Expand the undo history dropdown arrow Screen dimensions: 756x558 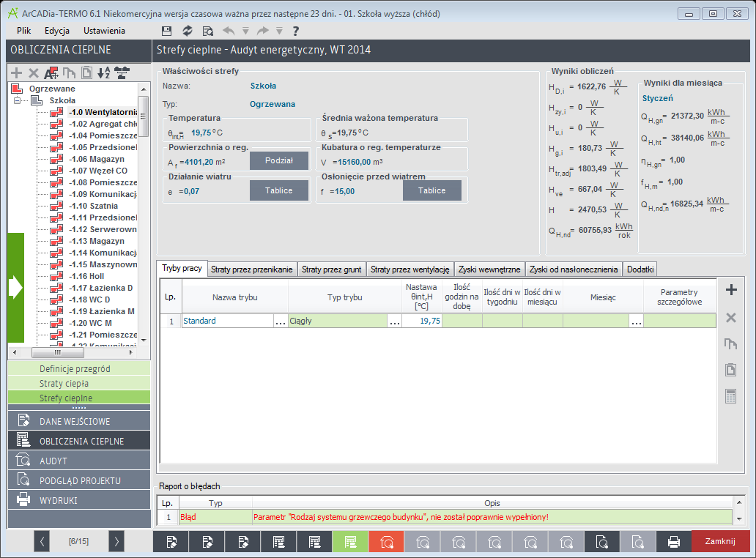pos(245,31)
